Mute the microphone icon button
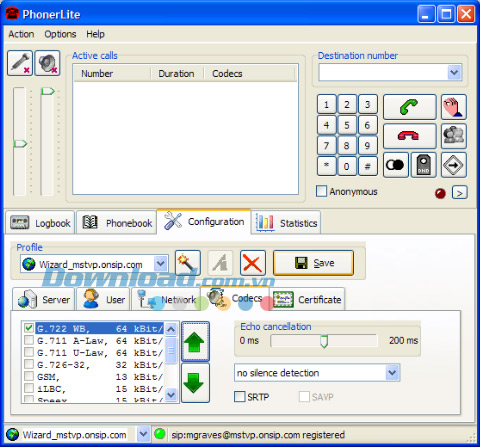Viewport: 480px width, 447px height. (20, 63)
